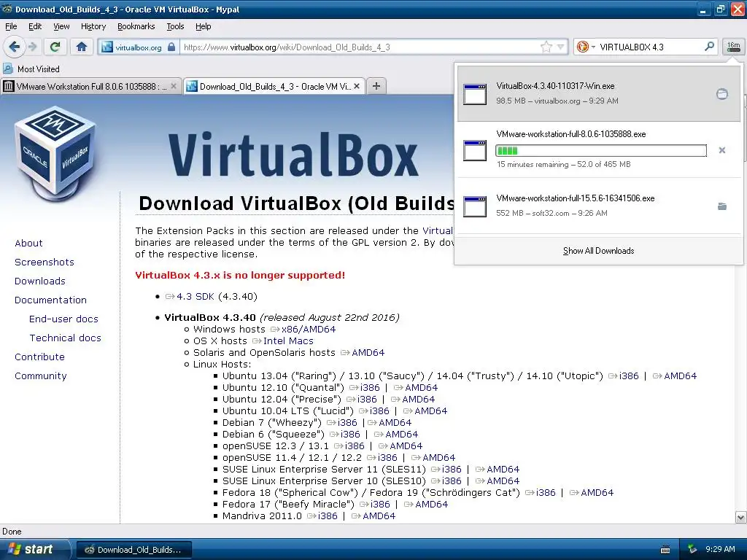Click the search magnifier icon
The image size is (747, 560).
pos(709,46)
